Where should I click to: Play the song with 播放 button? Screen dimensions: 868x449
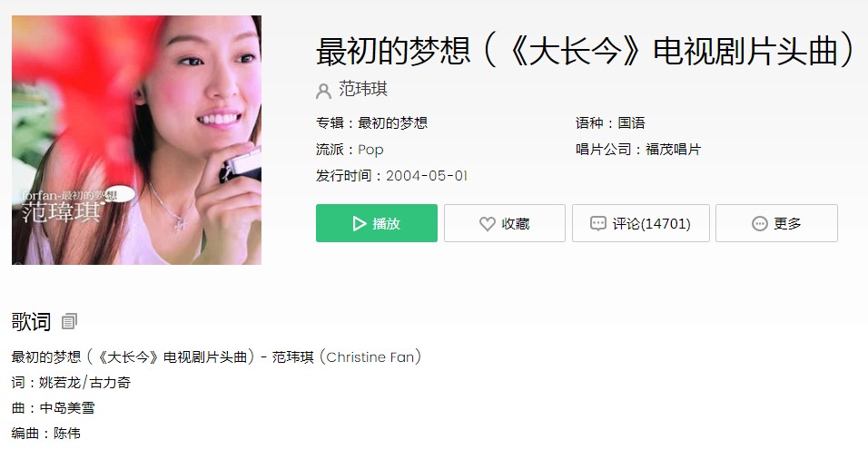(377, 223)
